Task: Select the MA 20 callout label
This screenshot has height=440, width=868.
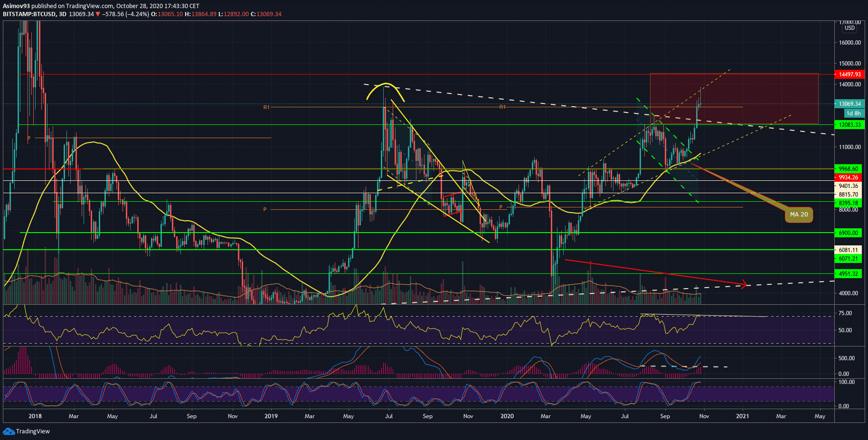Action: (799, 215)
